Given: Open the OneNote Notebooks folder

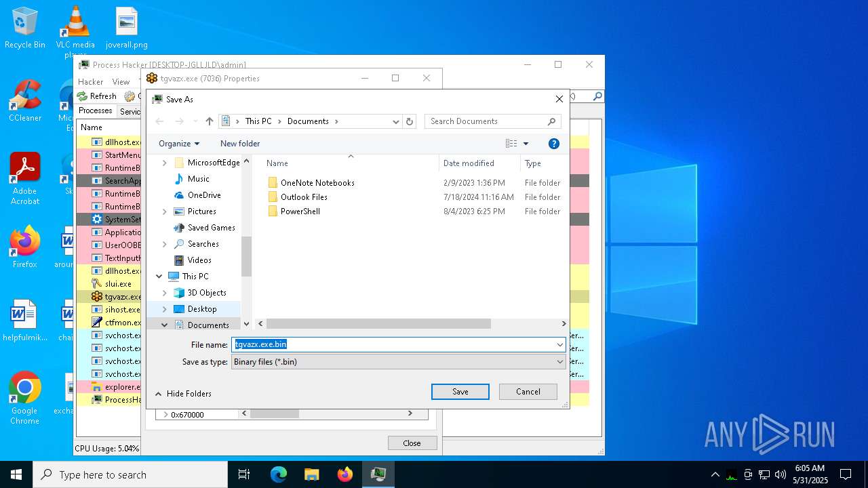Looking at the screenshot, I should pyautogui.click(x=317, y=183).
